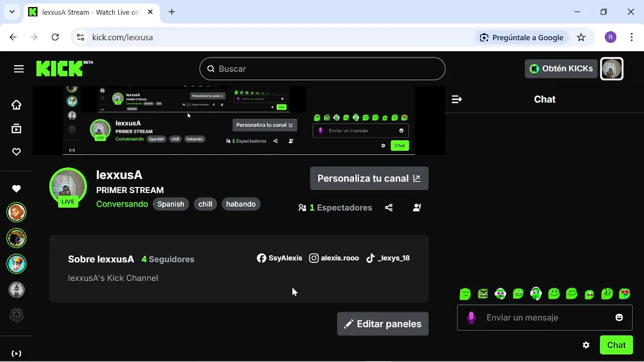This screenshot has width=644, height=362.
Task: Click Pregúntale a Google button
Action: [522, 37]
